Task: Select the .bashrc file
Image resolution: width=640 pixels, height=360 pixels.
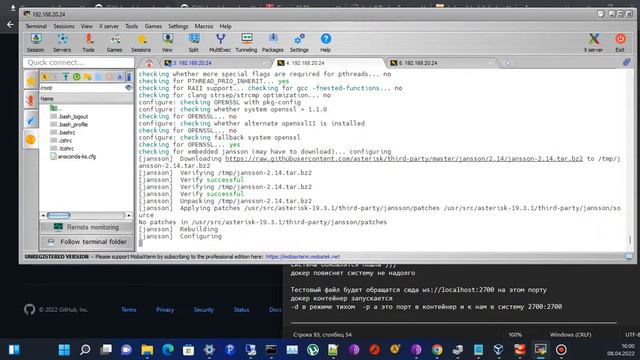Action: click(63, 133)
